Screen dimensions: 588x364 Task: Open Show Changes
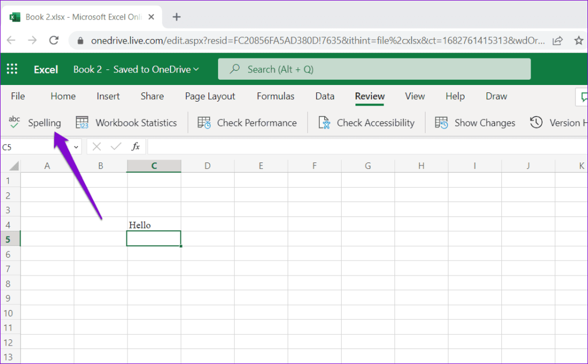point(474,122)
